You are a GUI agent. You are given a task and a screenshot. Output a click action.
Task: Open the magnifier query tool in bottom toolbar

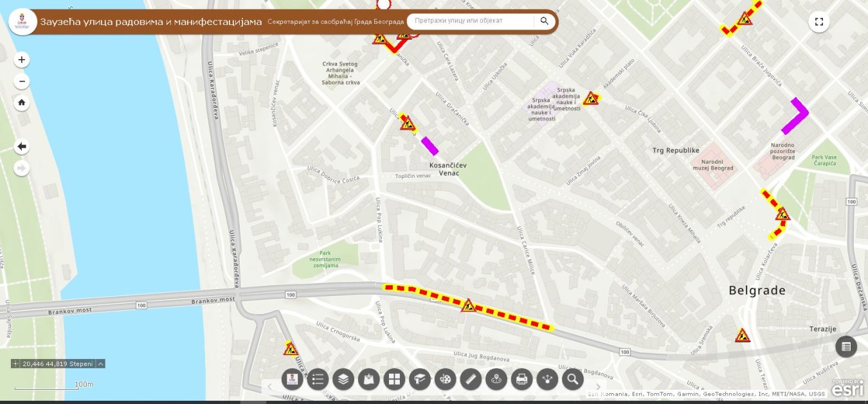coord(572,379)
